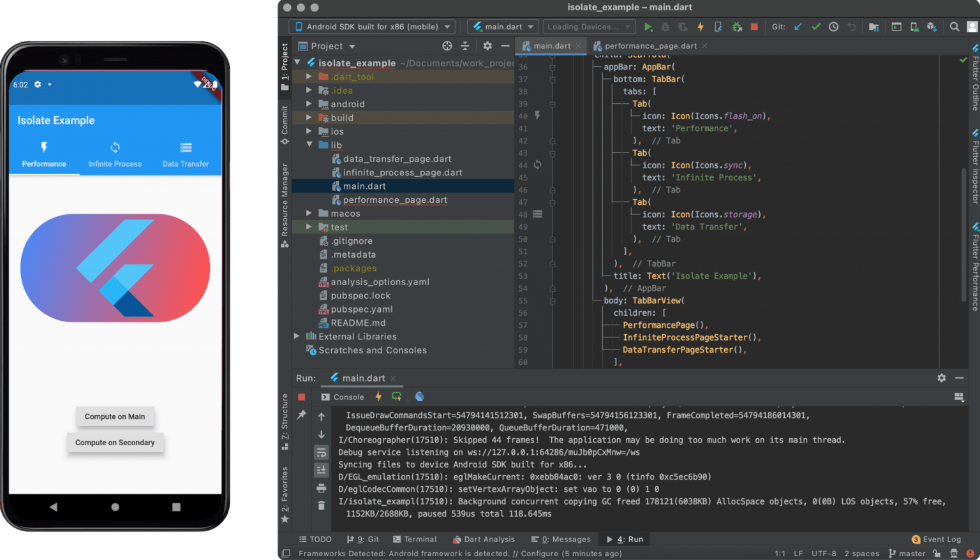Open Search Everywhere with the magnifier icon
The height and width of the screenshot is (560, 980).
coord(954,26)
